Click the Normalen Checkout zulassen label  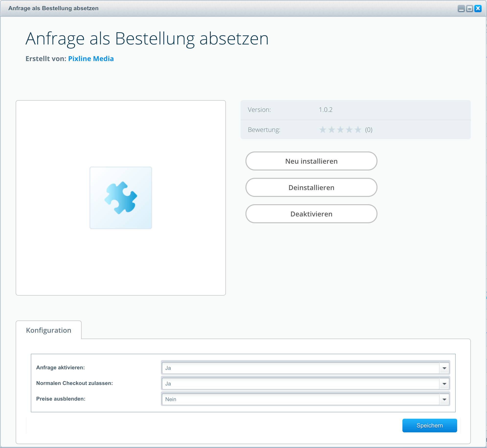75,383
